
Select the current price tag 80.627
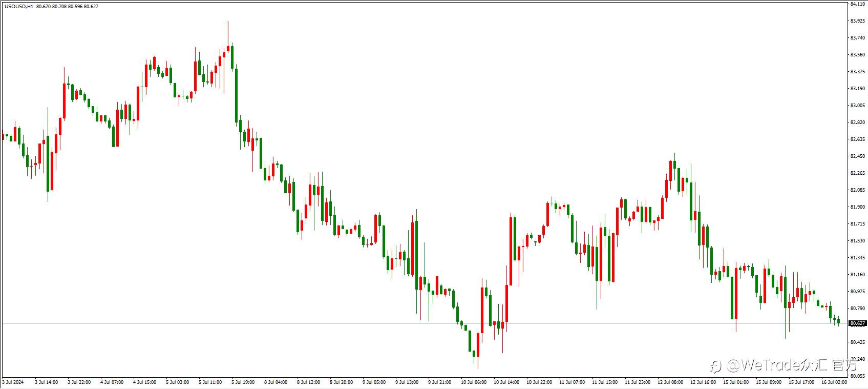[x=857, y=323]
